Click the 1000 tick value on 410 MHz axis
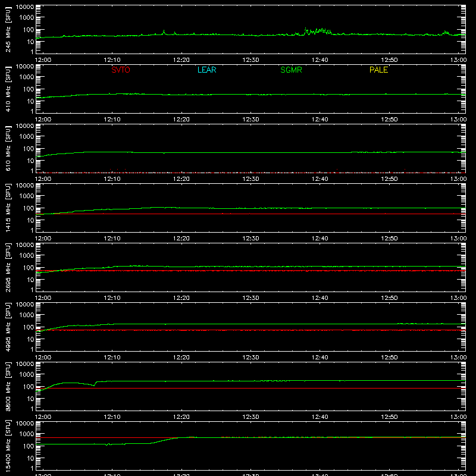Image resolution: width=476 pixels, height=476 pixels. [x=27, y=77]
